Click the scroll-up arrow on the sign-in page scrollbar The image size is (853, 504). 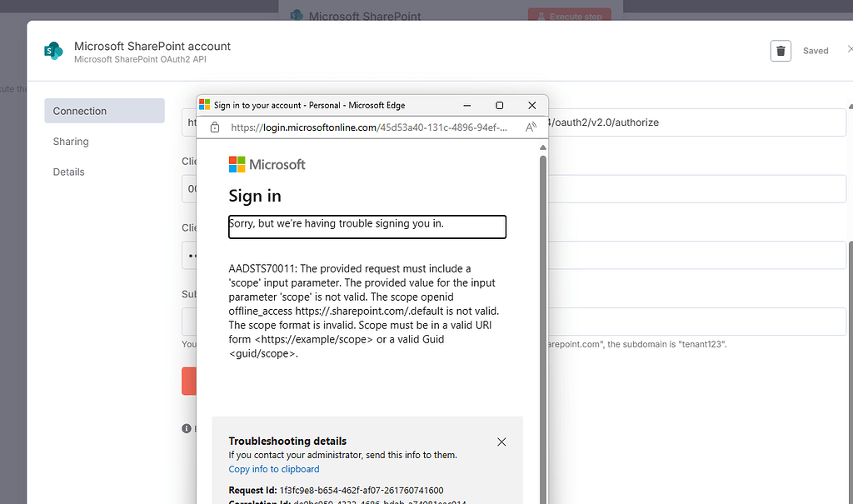pyautogui.click(x=543, y=146)
